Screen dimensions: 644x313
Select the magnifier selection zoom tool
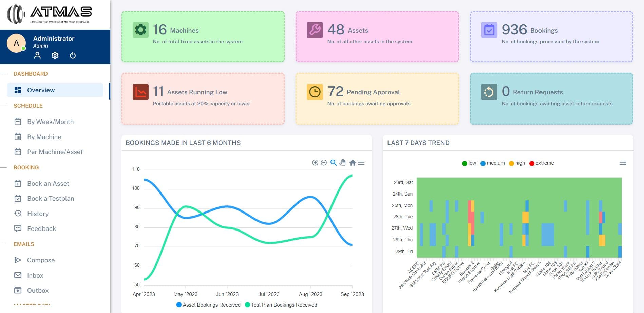point(334,163)
